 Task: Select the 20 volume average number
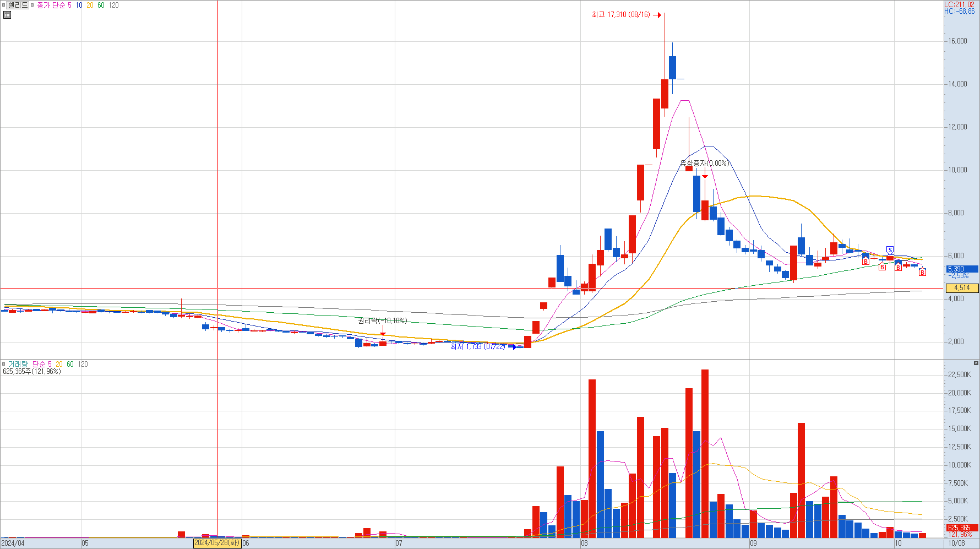click(59, 364)
